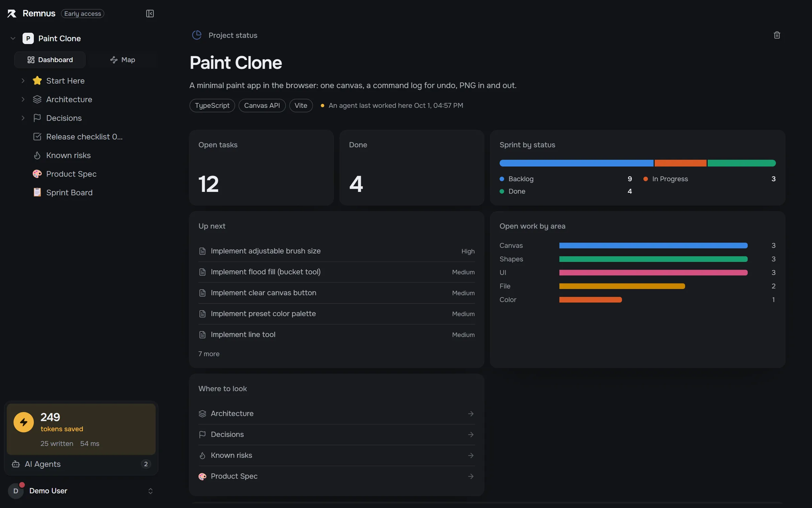Expand the Decisions tree item
The width and height of the screenshot is (812, 508).
click(23, 118)
